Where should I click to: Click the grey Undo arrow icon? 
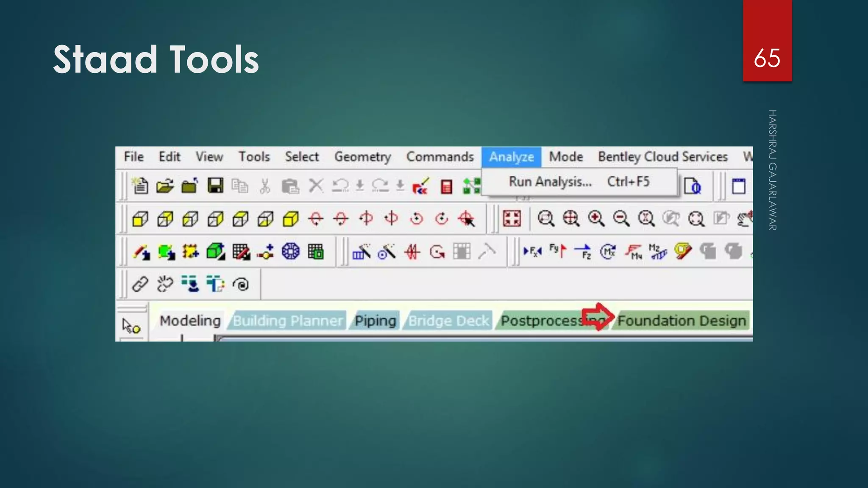[x=340, y=186]
